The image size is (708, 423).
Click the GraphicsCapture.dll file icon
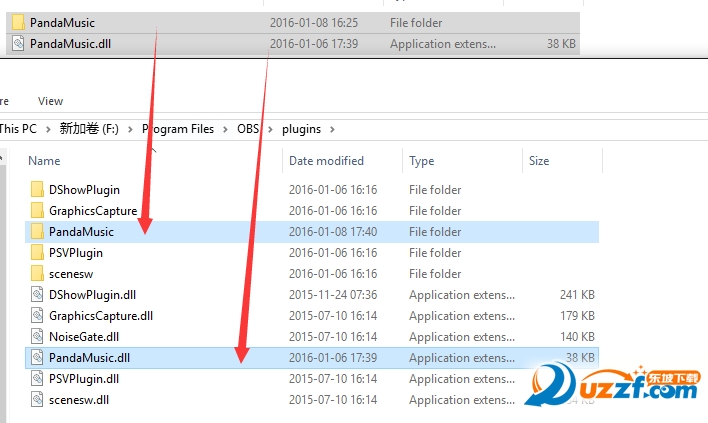(37, 316)
